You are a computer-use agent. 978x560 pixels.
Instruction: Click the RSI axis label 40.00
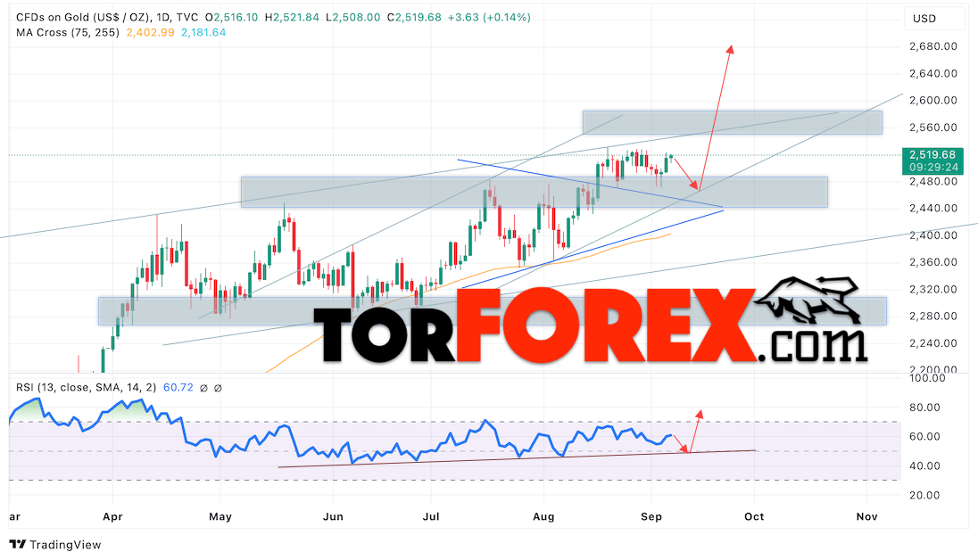point(925,465)
